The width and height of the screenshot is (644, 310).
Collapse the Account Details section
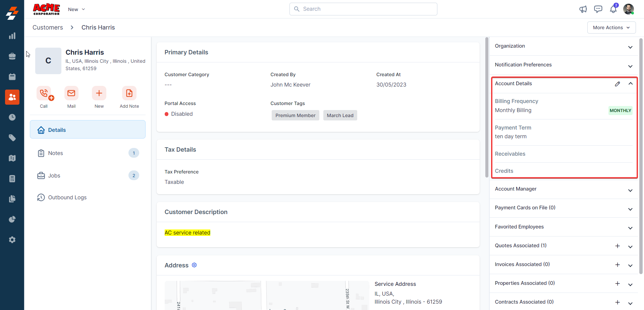tap(630, 84)
